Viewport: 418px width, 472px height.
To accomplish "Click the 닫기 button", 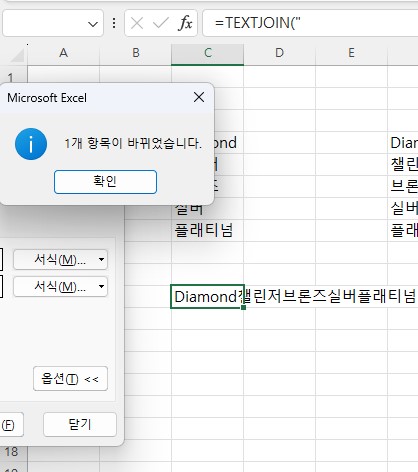I will 80,424.
